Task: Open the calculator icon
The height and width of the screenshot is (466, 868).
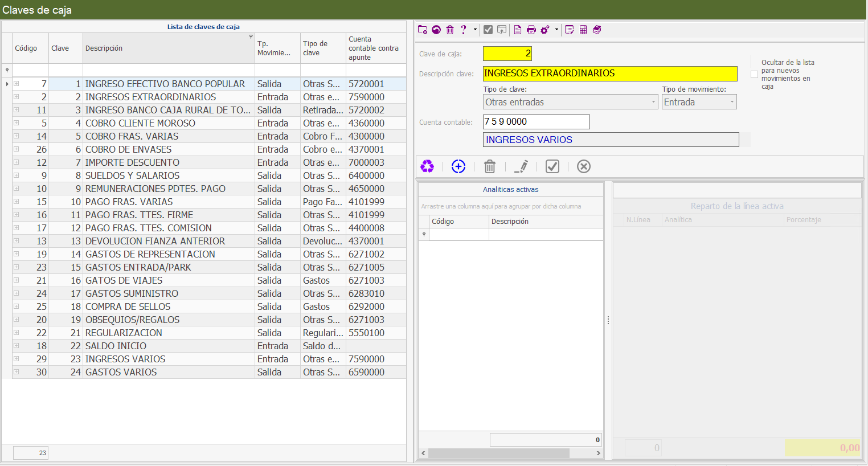Action: point(583,30)
